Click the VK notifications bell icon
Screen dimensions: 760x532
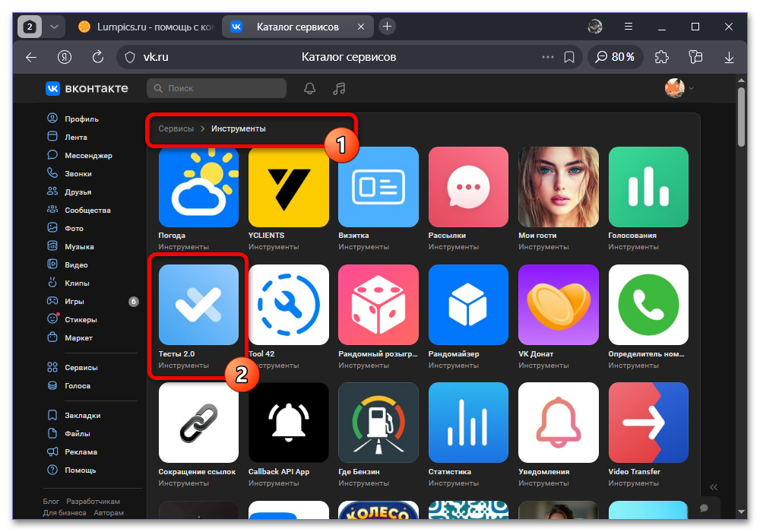click(309, 88)
